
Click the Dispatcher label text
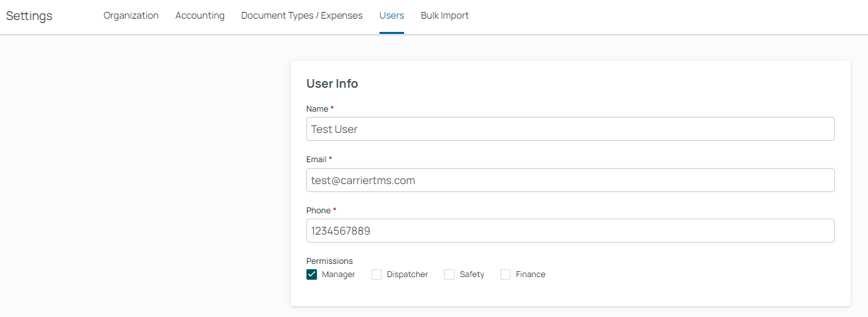(407, 274)
